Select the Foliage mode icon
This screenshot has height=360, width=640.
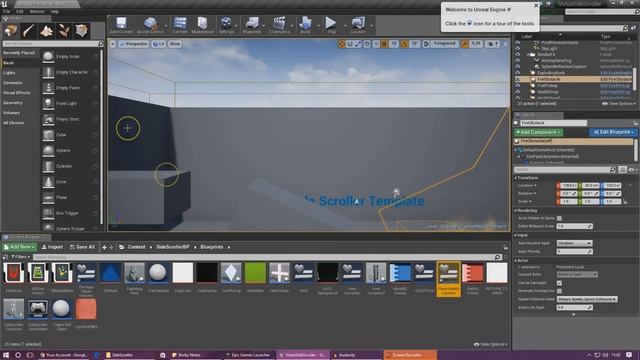point(64,31)
